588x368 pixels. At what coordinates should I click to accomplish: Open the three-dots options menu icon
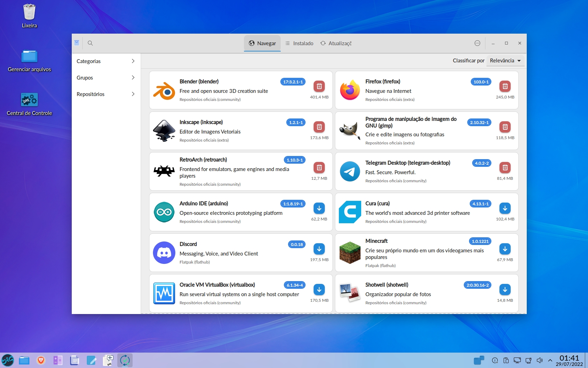pos(477,43)
